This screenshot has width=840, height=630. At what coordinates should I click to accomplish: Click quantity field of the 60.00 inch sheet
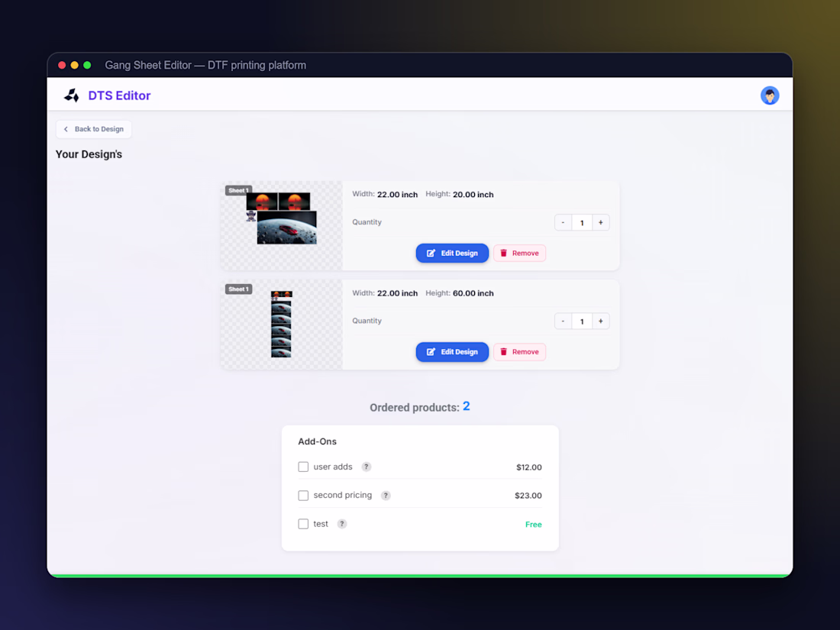pos(582,321)
